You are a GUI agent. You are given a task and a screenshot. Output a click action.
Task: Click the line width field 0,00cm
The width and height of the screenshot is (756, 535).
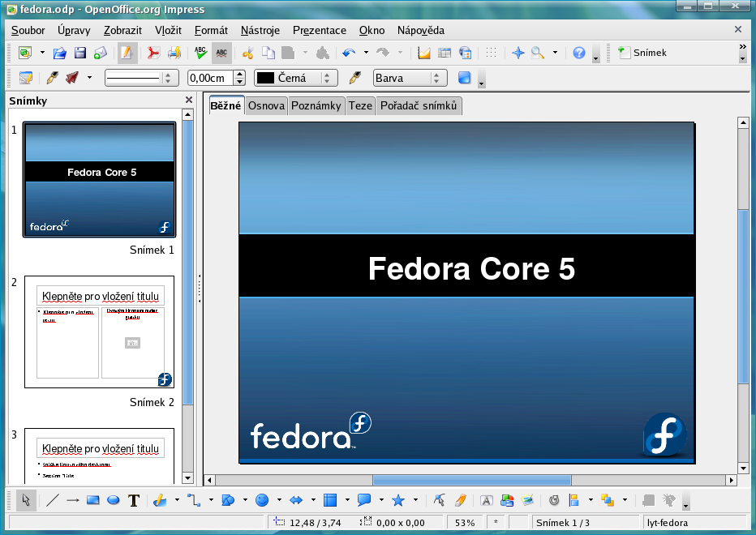211,78
